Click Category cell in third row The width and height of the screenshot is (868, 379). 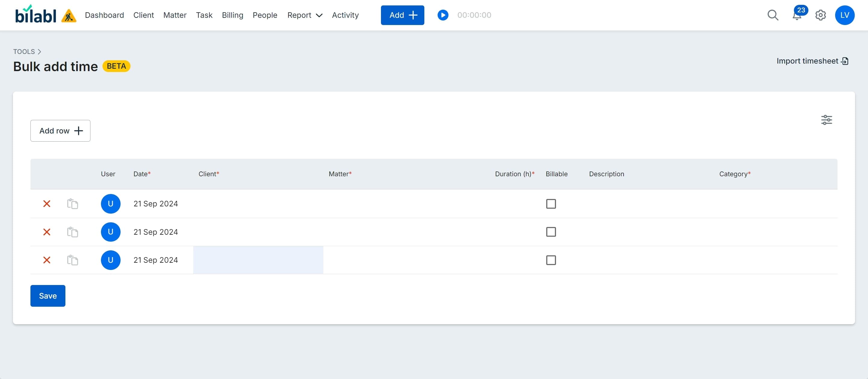pos(776,260)
